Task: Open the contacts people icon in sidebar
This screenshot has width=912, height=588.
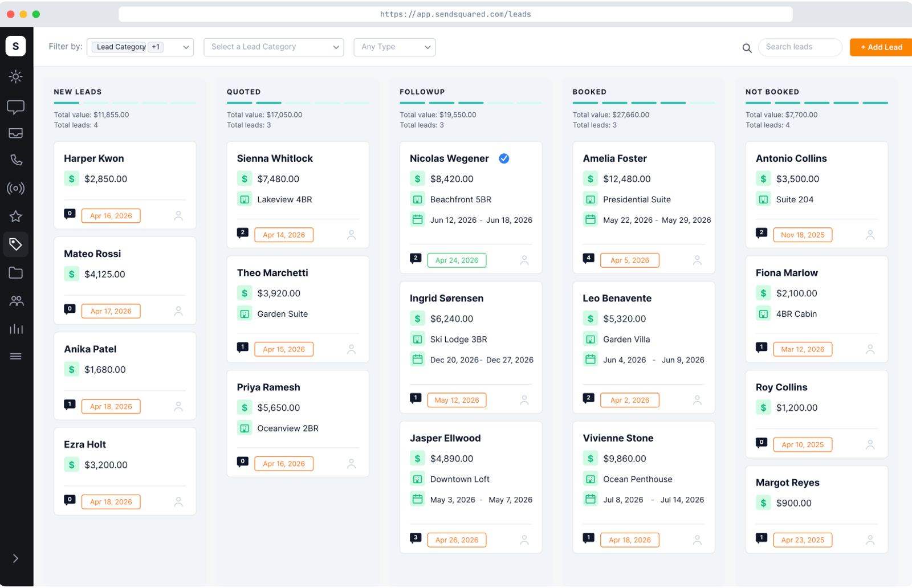Action: [x=16, y=300]
